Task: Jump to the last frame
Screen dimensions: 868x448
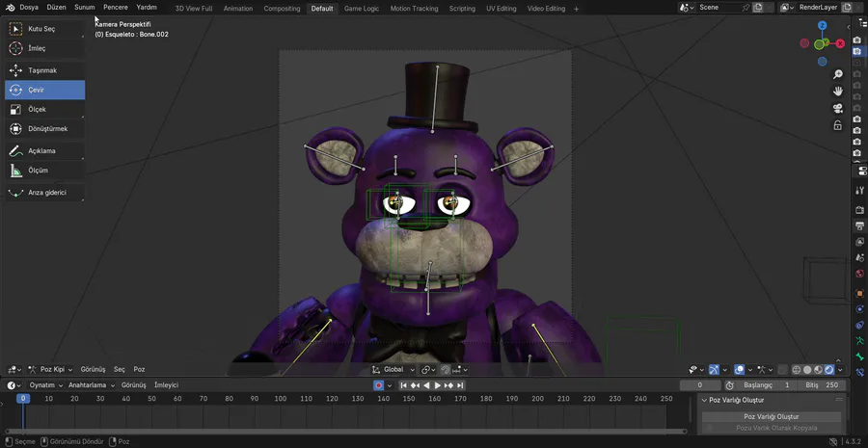Action: 460,385
